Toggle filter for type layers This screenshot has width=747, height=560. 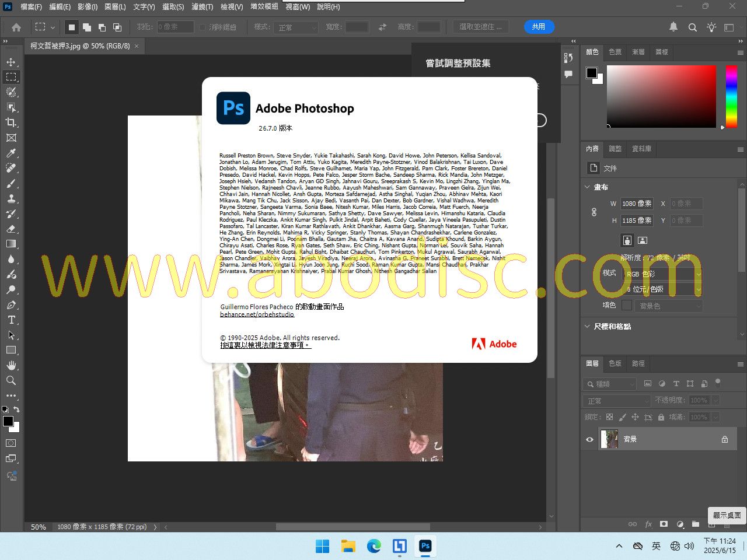click(x=676, y=383)
